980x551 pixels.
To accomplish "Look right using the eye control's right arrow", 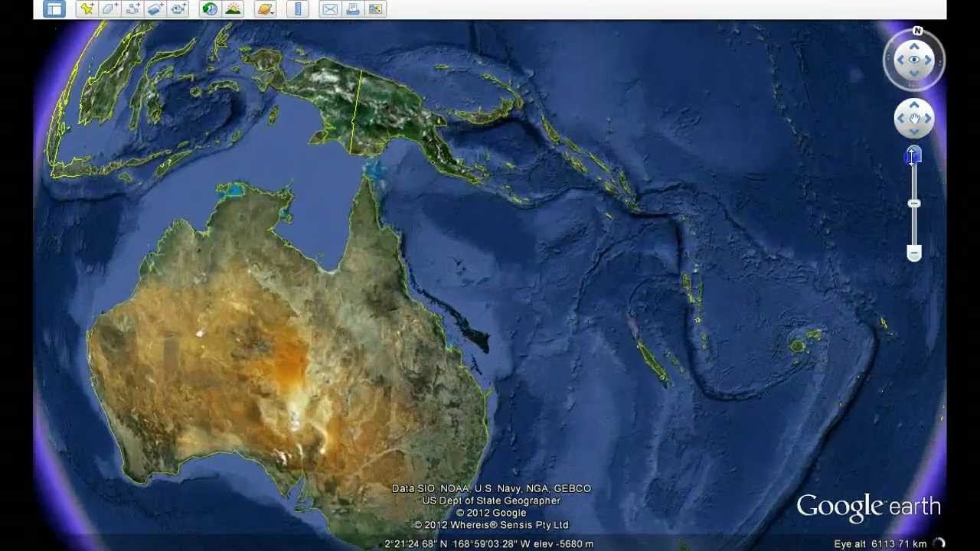I will (928, 60).
